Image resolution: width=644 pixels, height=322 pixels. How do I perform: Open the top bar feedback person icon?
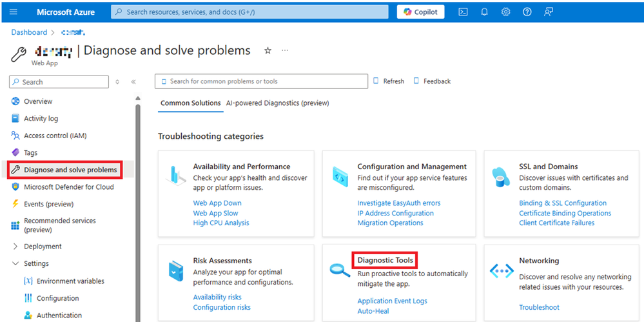tap(549, 12)
